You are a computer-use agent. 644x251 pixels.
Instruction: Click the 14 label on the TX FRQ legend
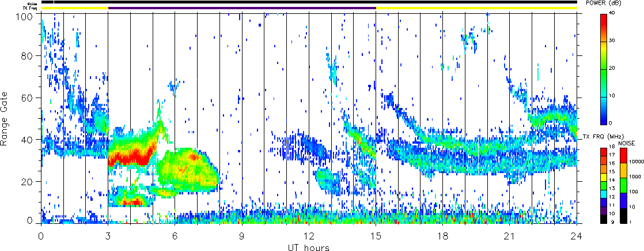click(611, 181)
